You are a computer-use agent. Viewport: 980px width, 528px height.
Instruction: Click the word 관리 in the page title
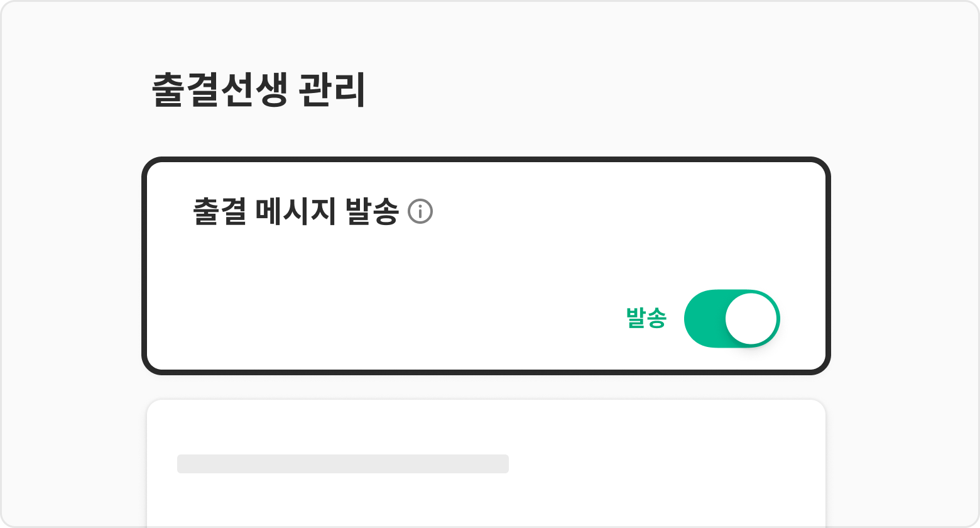click(x=333, y=91)
